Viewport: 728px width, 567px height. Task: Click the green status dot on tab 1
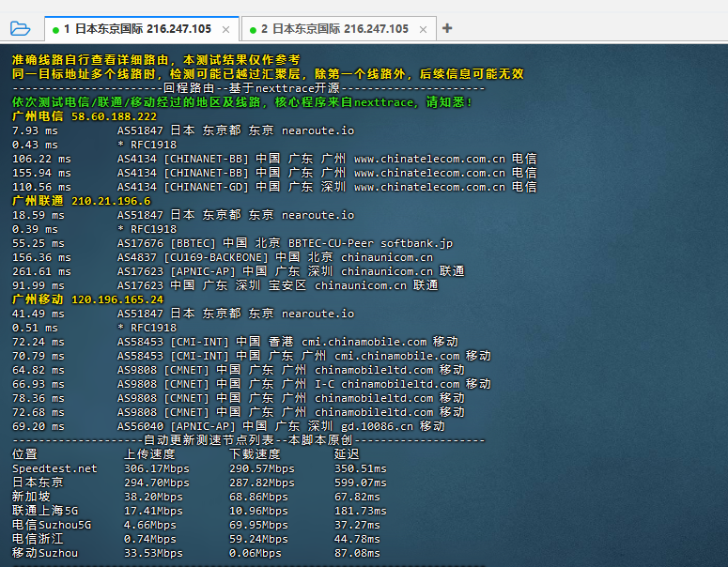coord(55,30)
